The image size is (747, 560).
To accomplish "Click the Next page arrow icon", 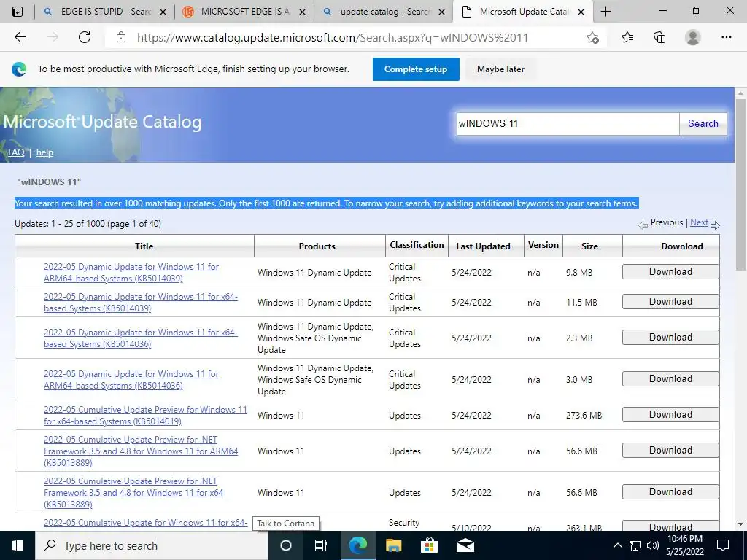I will (715, 225).
